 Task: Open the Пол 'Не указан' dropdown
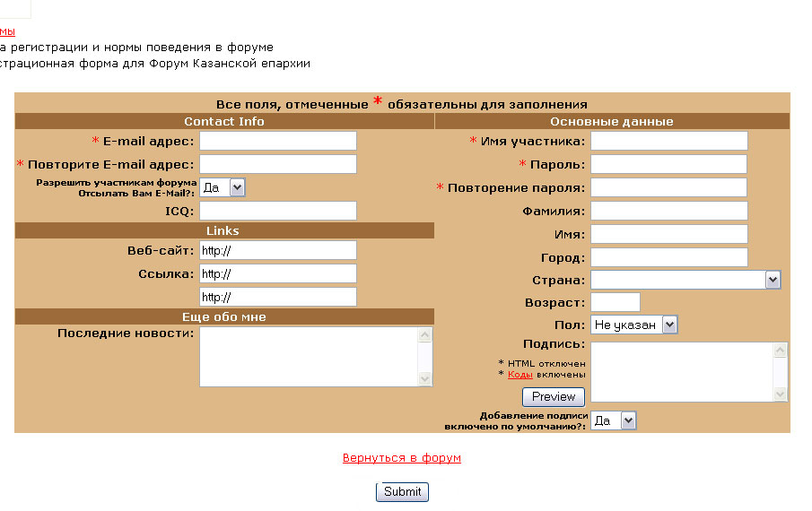633,325
